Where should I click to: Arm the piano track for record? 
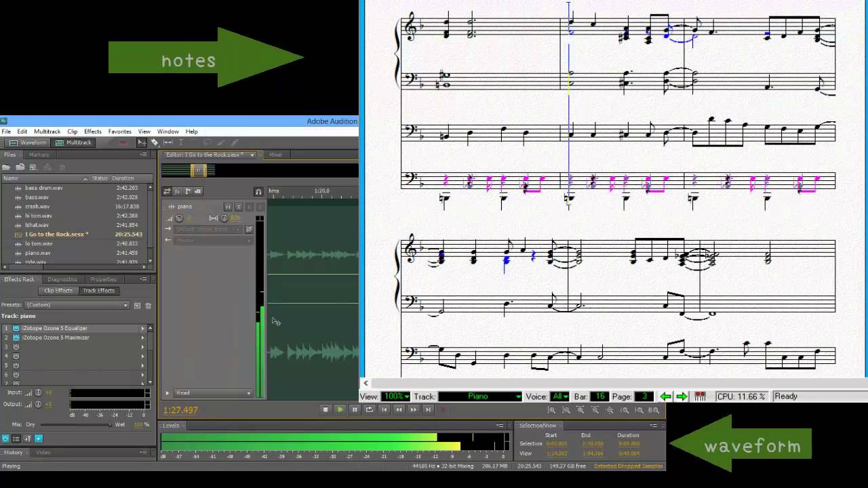[250, 207]
